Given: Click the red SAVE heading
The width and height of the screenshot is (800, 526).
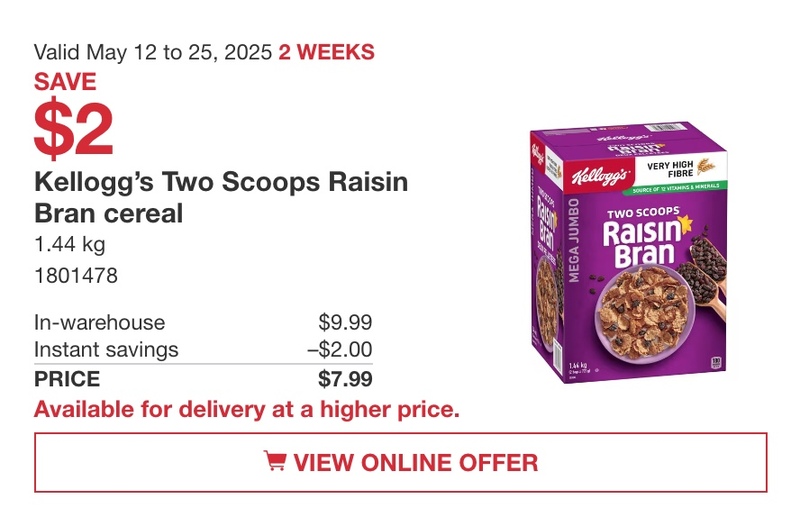Looking at the screenshot, I should tap(65, 82).
